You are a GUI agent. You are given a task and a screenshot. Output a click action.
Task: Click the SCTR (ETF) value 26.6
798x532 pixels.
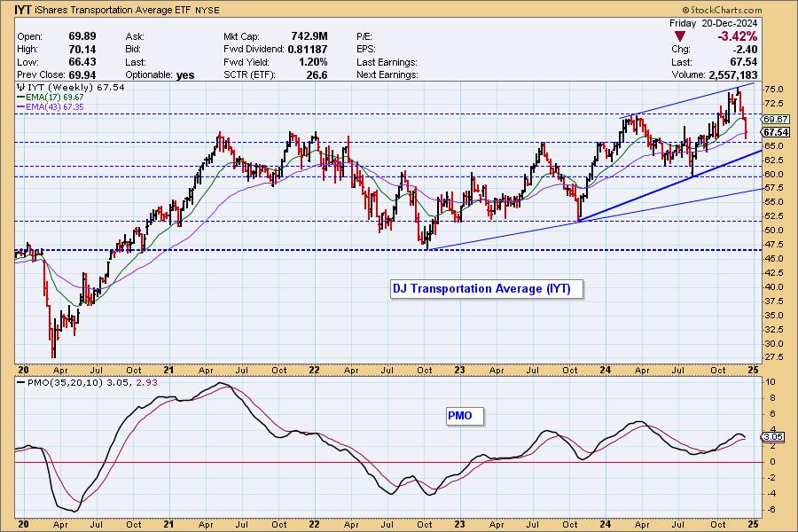tap(317, 74)
